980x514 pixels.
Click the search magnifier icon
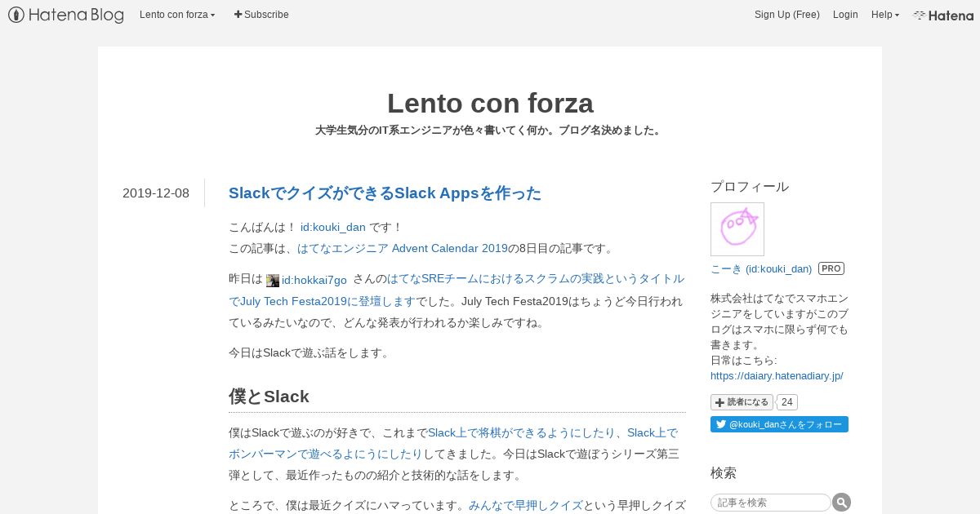pos(841,503)
